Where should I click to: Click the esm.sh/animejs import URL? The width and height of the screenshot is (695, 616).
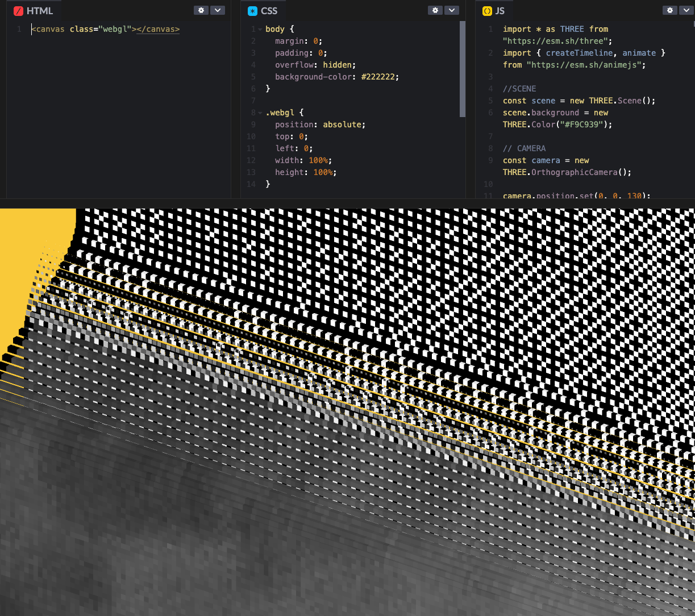coord(585,65)
